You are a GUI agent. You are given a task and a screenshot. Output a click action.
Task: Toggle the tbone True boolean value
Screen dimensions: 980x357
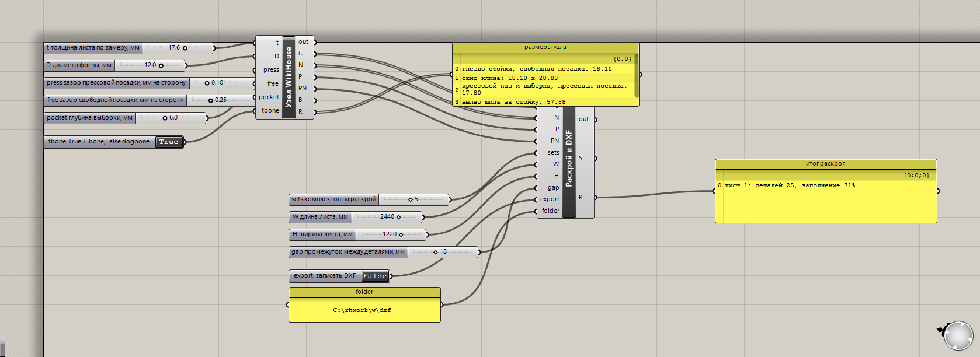click(169, 142)
